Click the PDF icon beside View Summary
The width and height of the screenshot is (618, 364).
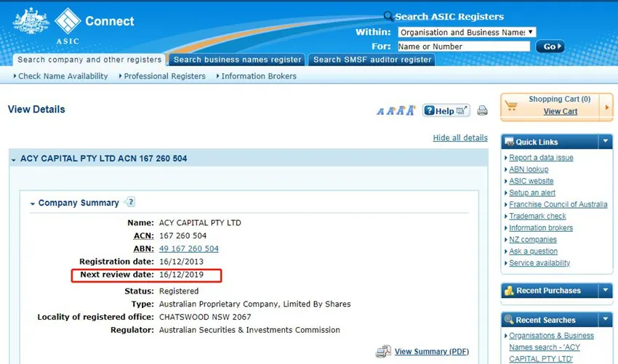coord(383,351)
